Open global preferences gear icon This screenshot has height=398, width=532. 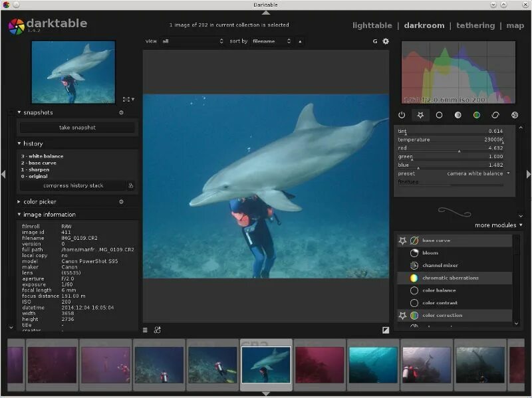[x=386, y=41]
